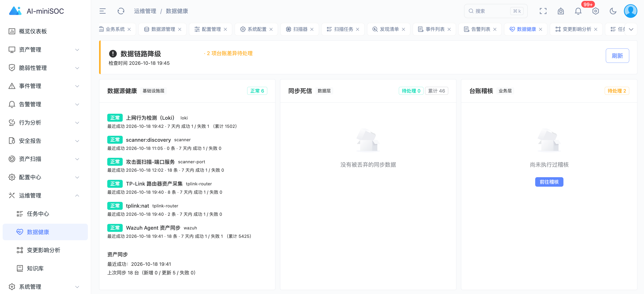Viewport: 644px width, 294px height.
Task: Open 任务中心 in the sidebar
Action: point(45,214)
